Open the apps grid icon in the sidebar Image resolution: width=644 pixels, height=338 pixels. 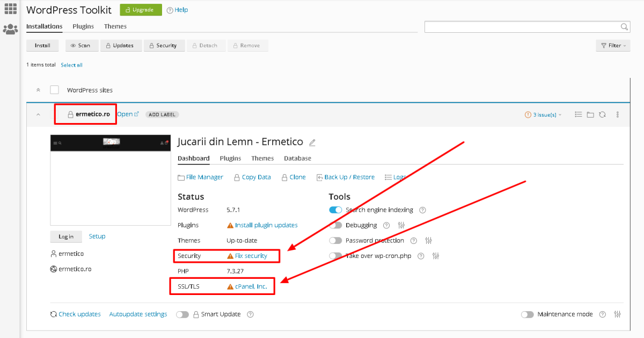10,9
